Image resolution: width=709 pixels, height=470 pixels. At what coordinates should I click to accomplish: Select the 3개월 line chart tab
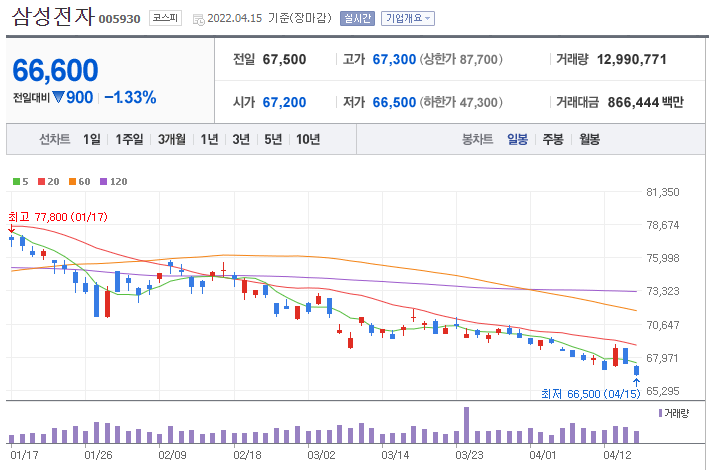point(172,139)
